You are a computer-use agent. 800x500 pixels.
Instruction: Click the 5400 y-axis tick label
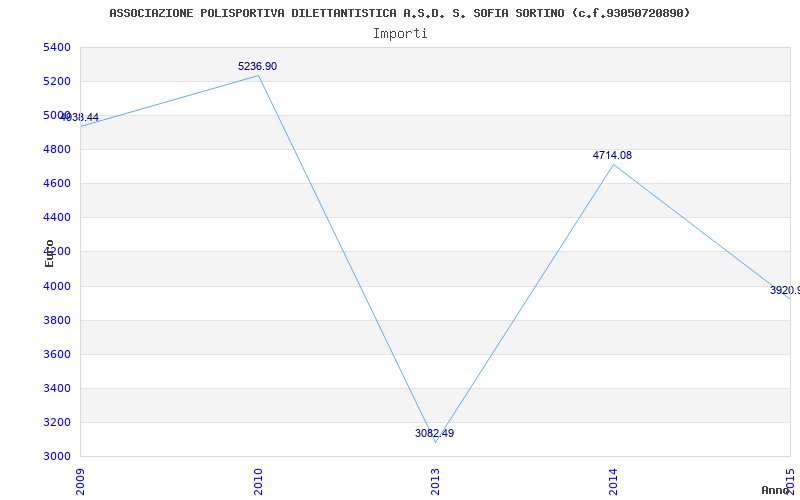pos(57,47)
